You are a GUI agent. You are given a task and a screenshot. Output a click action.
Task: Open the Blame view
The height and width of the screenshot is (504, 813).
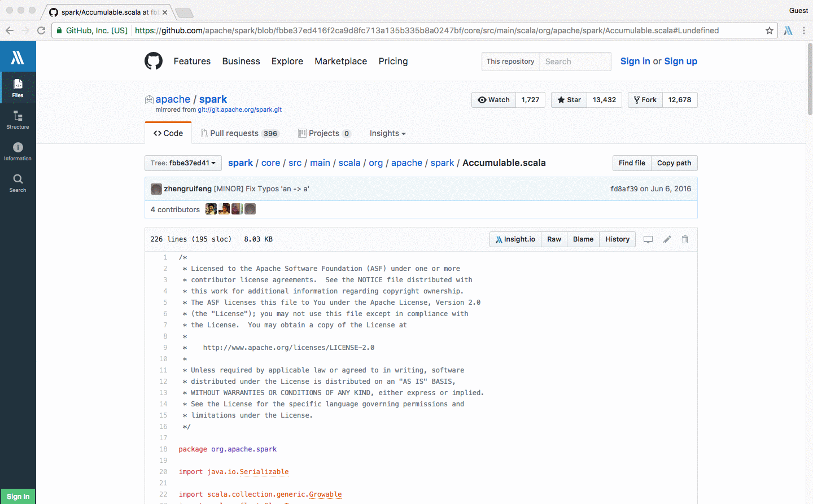[x=583, y=239]
